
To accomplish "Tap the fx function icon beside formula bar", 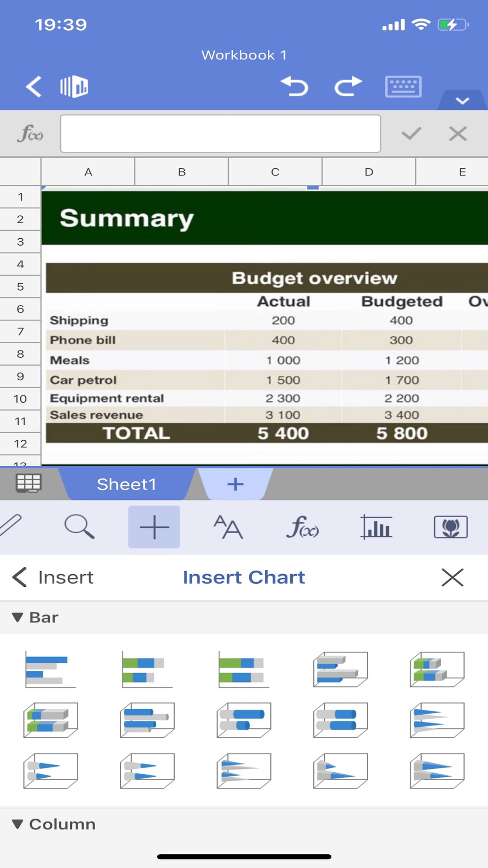I will pyautogui.click(x=30, y=133).
